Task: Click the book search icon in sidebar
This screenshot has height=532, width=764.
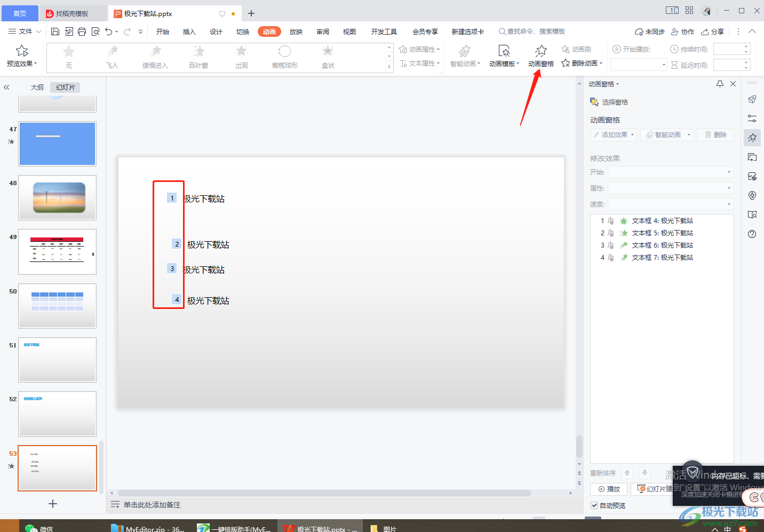Action: (752, 215)
